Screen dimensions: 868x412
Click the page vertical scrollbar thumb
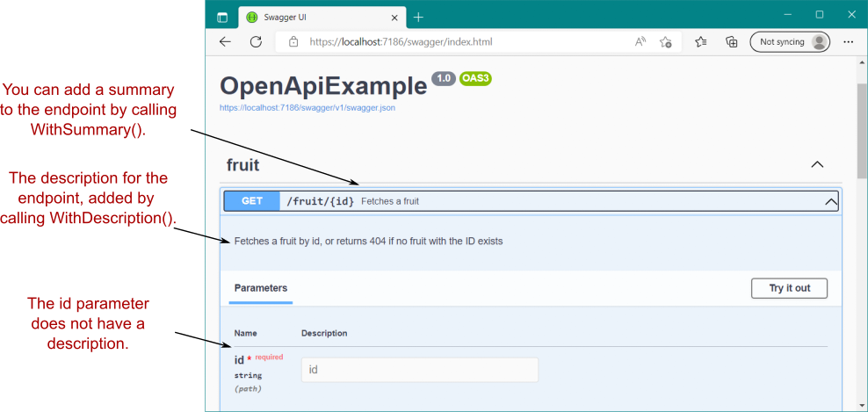coord(862,131)
